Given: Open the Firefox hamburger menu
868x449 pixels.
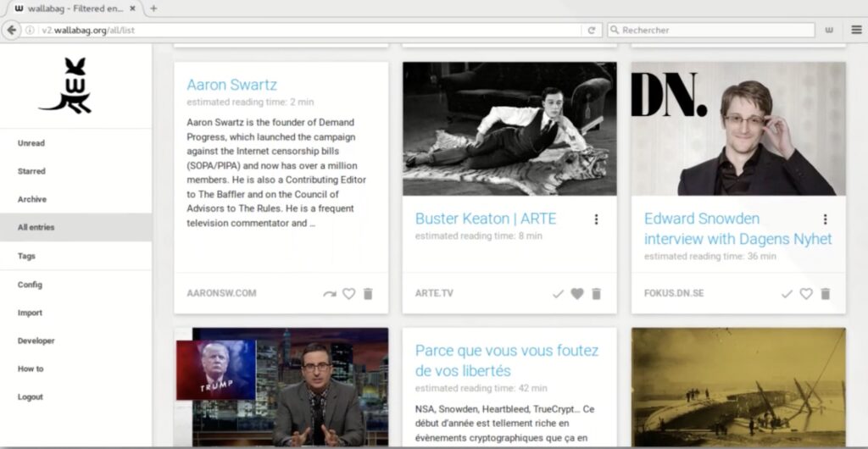Looking at the screenshot, I should [856, 30].
